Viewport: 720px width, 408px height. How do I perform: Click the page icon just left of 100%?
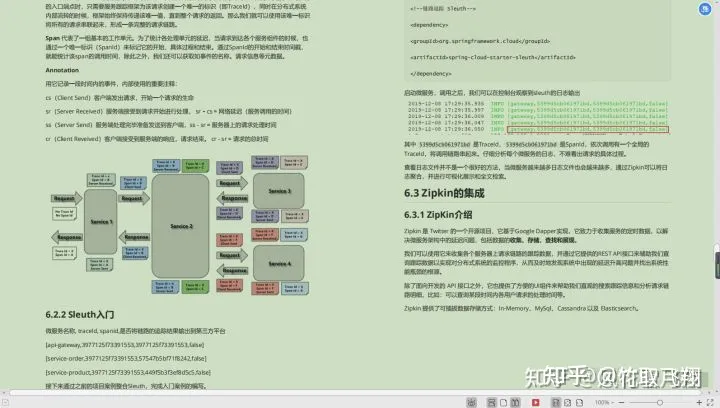tap(579, 402)
